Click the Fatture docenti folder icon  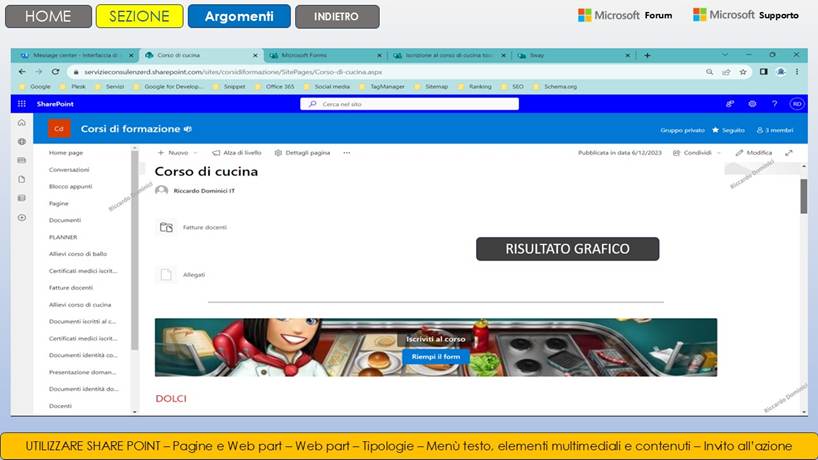click(167, 227)
